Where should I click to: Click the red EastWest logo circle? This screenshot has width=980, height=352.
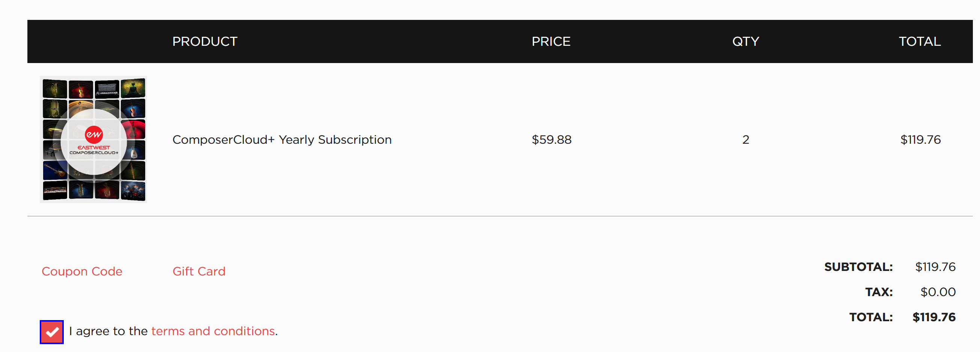point(93,134)
